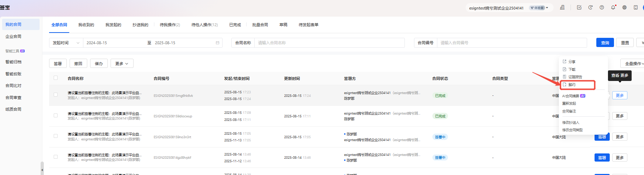Click the AI badge beside 智能工具
Image resolution: width=644 pixels, height=175 pixels.
pos(23,51)
